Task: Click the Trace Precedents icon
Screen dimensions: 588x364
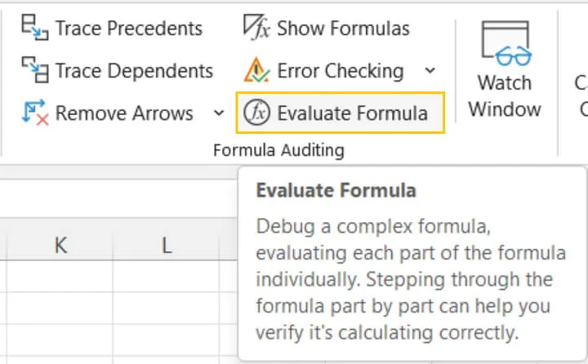Action: pos(35,28)
